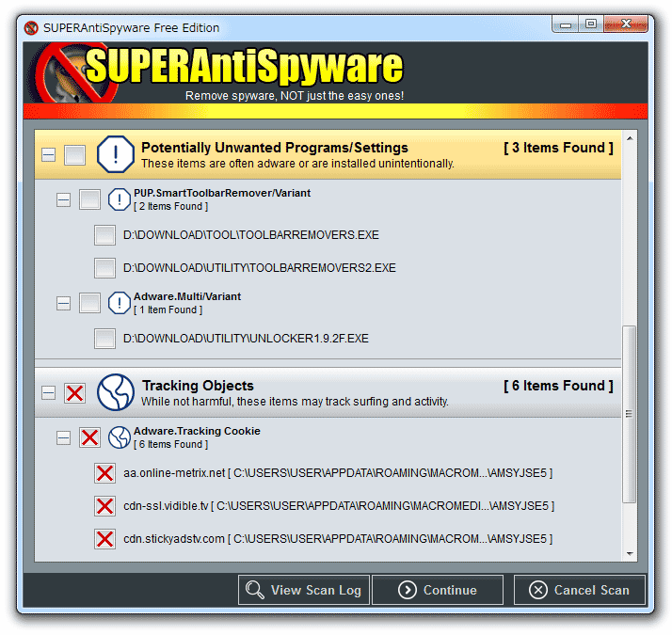Click the Tracking Objects globe icon

point(115,392)
